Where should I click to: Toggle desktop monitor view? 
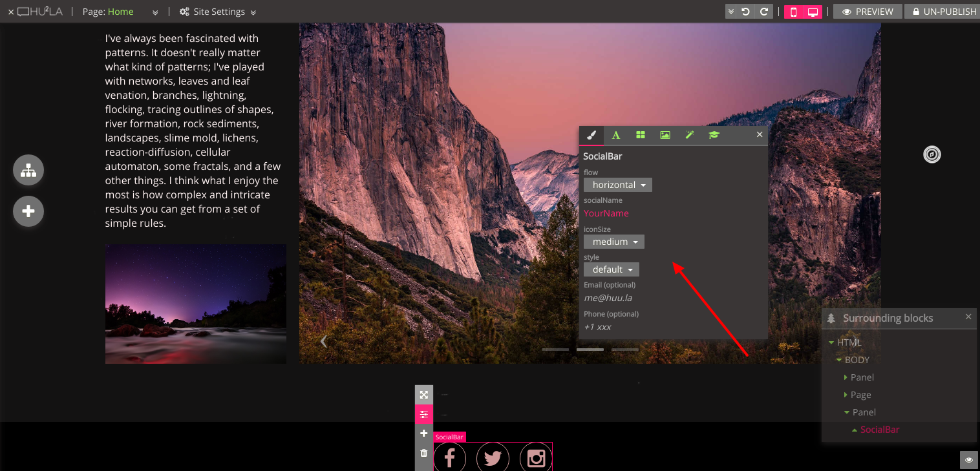813,12
